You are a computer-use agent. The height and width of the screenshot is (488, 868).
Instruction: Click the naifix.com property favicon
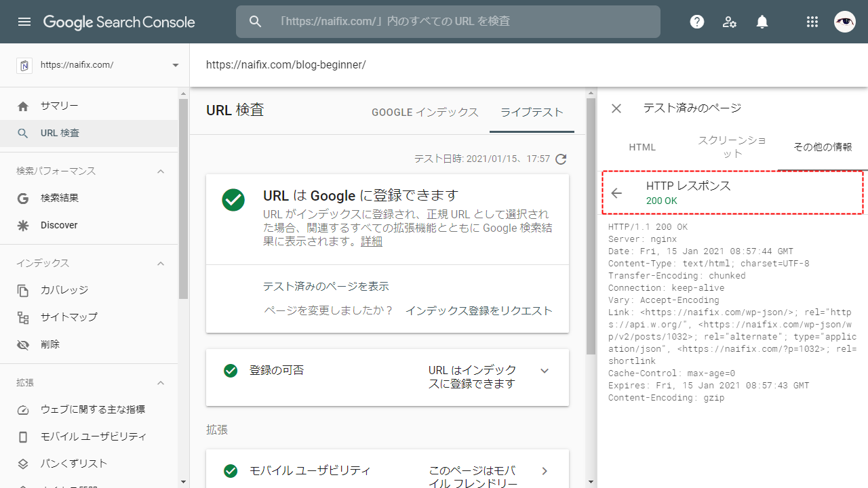point(24,65)
